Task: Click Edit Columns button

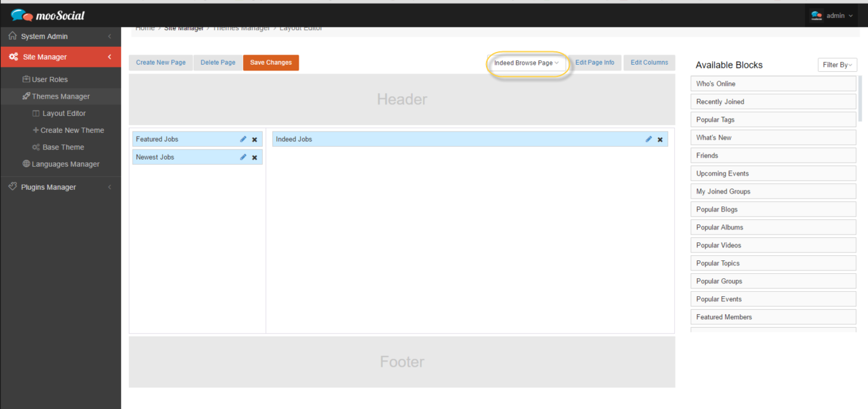Action: pyautogui.click(x=649, y=63)
